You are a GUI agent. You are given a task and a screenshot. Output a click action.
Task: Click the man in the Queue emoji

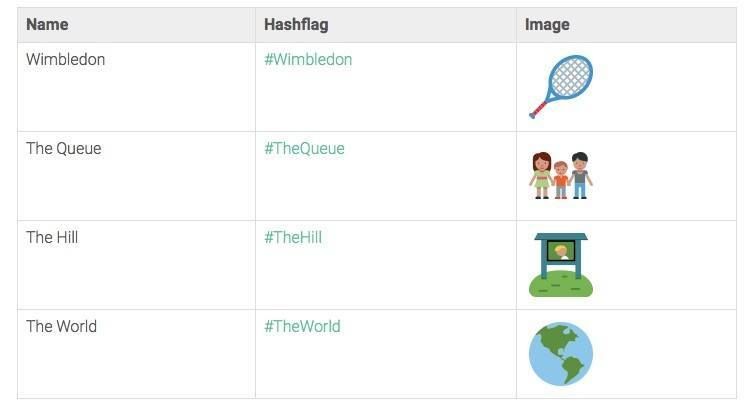click(580, 175)
